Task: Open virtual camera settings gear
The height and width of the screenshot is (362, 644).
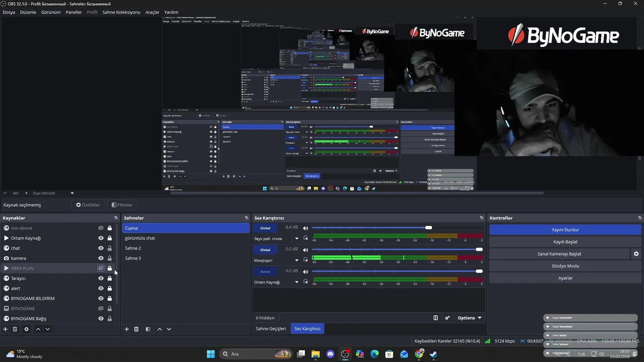Action: pyautogui.click(x=636, y=254)
